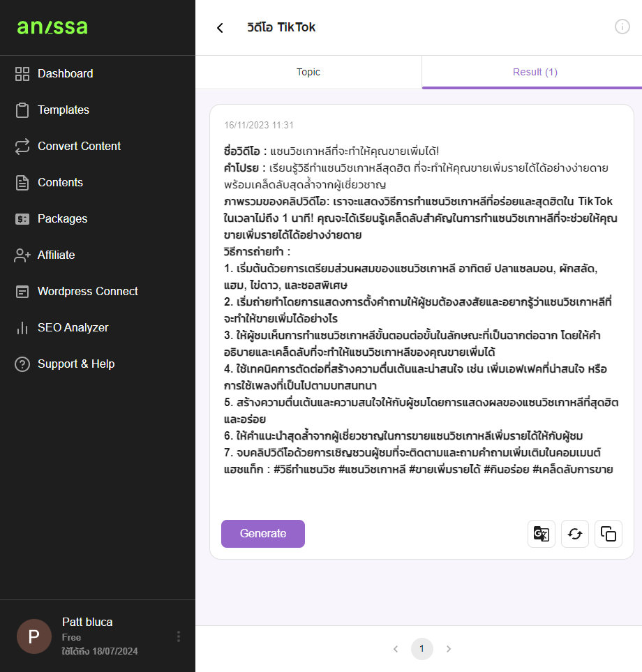Click the Free plan label
Image resolution: width=642 pixels, height=672 pixels.
[x=71, y=637]
